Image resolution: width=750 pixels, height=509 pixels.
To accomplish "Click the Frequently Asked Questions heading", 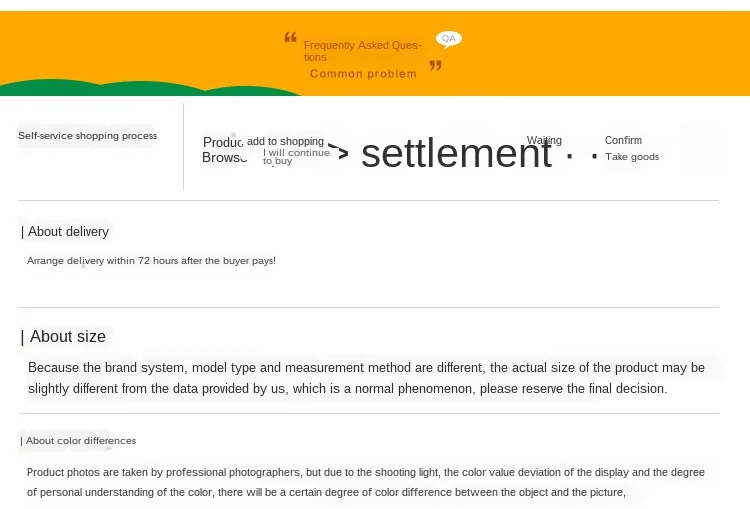I will (362, 50).
